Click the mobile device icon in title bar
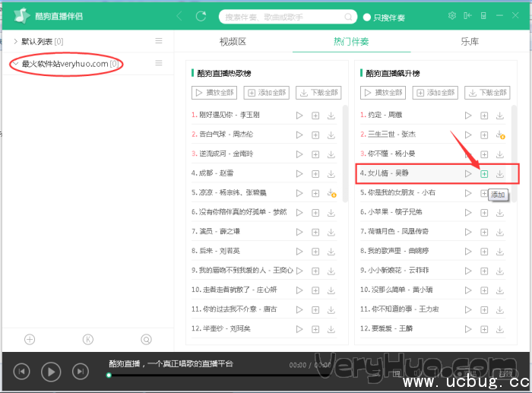The height and width of the screenshot is (393, 532). [483, 16]
